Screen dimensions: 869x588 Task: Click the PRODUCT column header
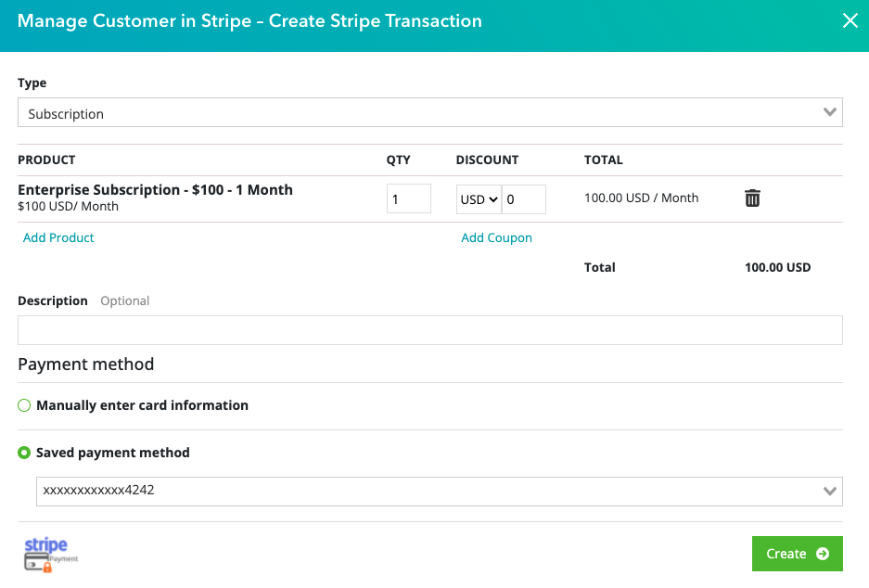tap(46, 160)
